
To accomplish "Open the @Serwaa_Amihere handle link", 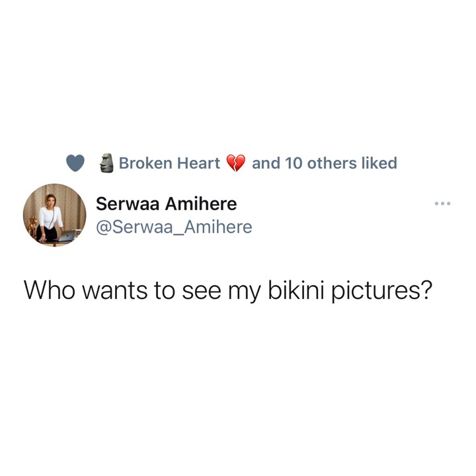I will (x=174, y=227).
